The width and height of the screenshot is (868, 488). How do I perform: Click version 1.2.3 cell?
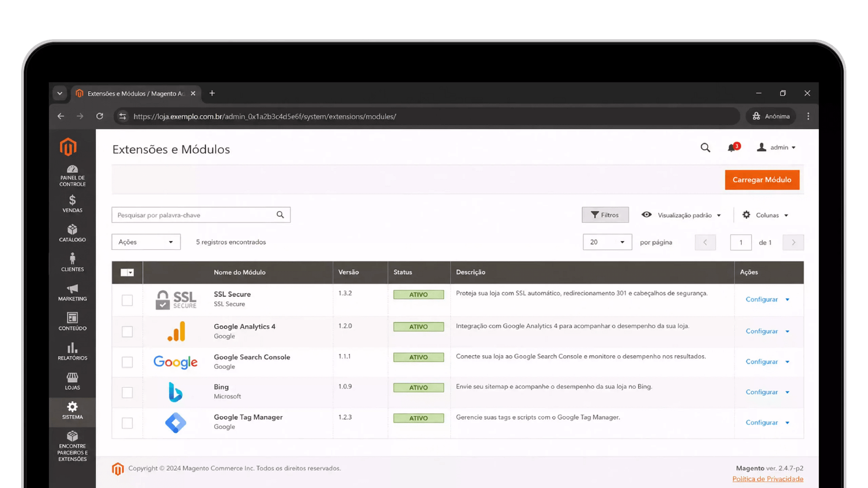tap(345, 417)
